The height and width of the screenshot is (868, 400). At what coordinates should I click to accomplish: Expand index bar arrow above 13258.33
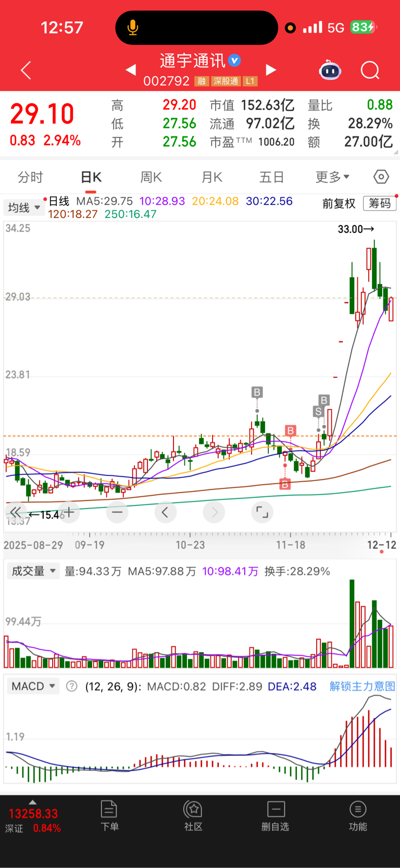pos(33,802)
